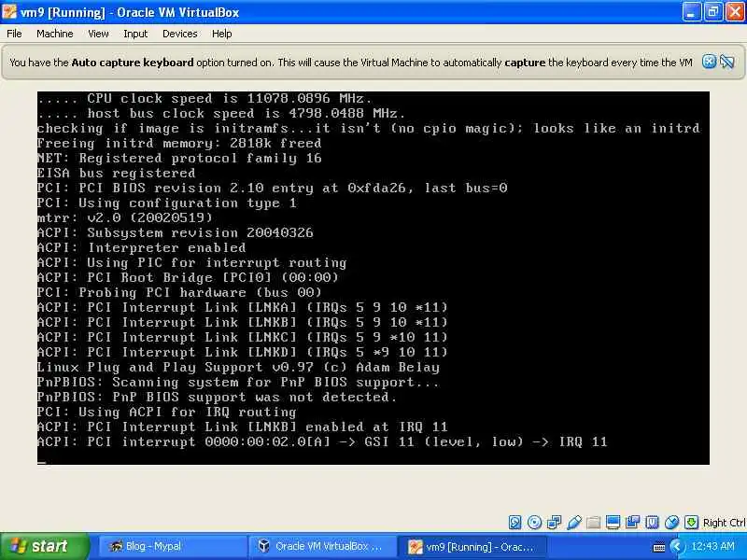The height and width of the screenshot is (560, 747).
Task: Click the display monitor status icon
Action: pos(613,523)
